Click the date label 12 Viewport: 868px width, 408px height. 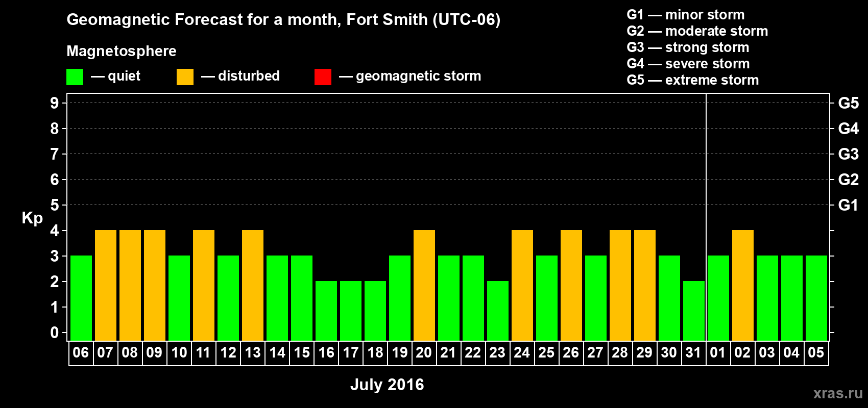pyautogui.click(x=228, y=352)
